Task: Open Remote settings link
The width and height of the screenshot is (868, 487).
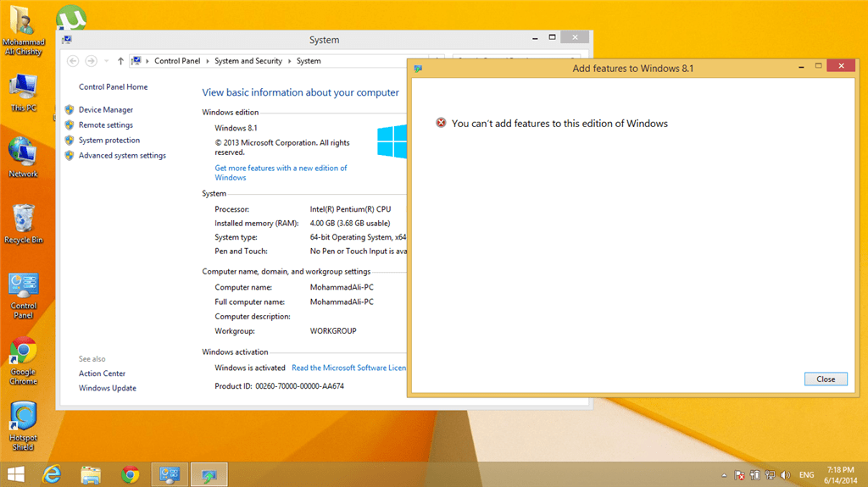Action: pos(106,125)
